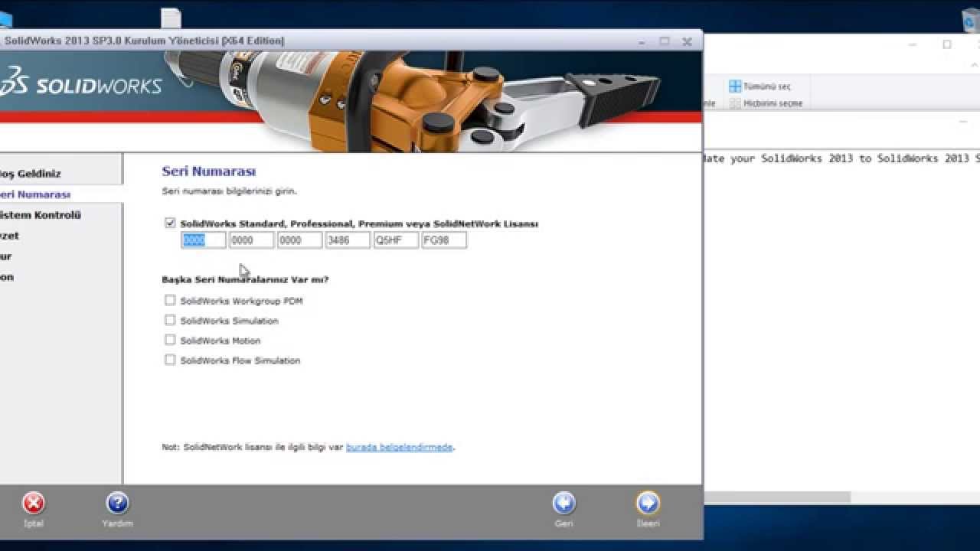980x551 pixels.
Task: Open the desktop document icon at the top
Action: pyautogui.click(x=171, y=18)
